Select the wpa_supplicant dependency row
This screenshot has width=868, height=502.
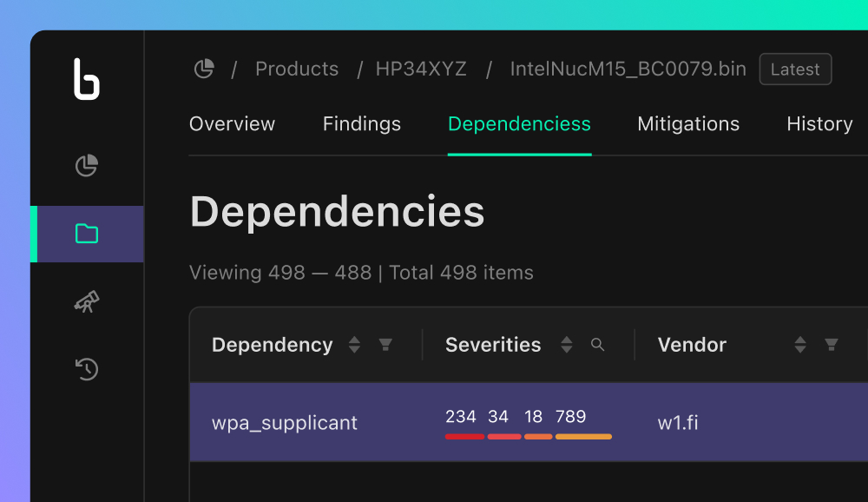[x=285, y=423]
